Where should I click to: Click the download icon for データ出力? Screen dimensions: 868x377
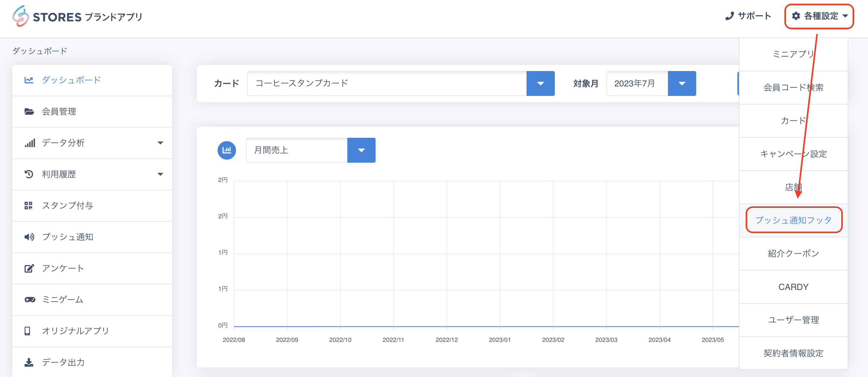coord(29,362)
